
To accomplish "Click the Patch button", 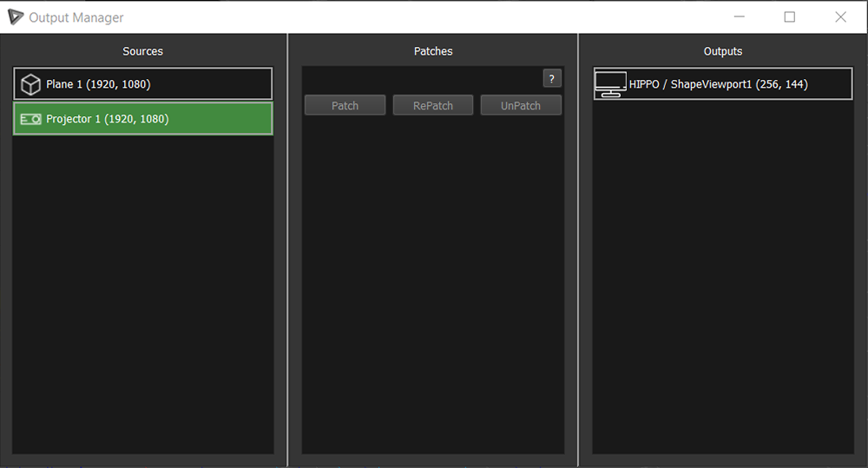I will [345, 105].
